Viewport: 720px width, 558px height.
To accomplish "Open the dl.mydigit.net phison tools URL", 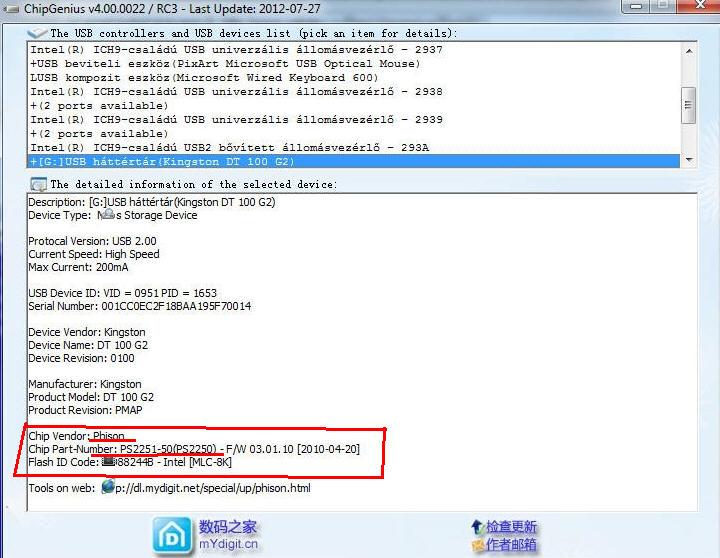I will [213, 488].
